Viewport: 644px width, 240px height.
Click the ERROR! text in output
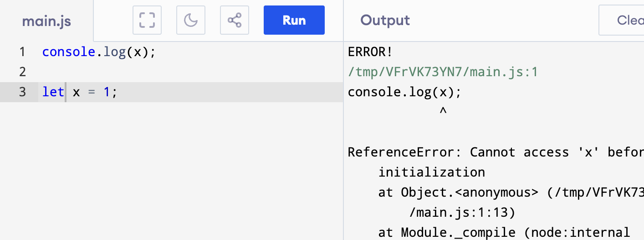(x=370, y=52)
